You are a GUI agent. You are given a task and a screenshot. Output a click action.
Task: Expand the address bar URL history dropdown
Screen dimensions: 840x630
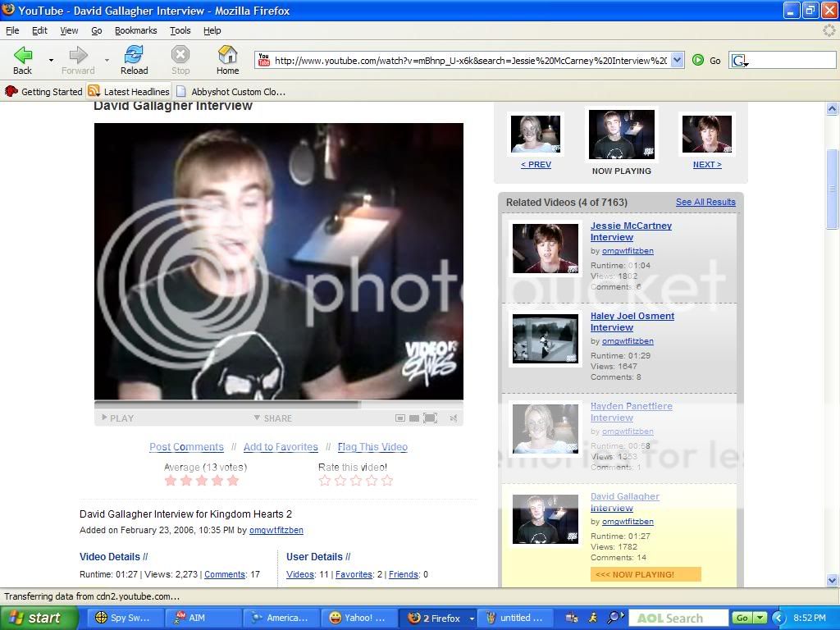(677, 60)
